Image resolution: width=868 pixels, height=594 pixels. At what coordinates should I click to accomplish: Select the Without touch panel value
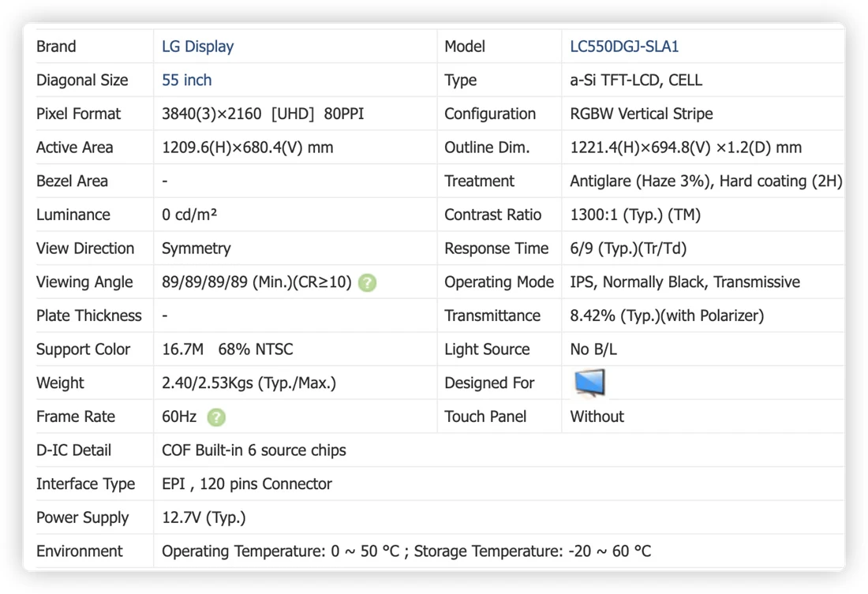tap(597, 417)
